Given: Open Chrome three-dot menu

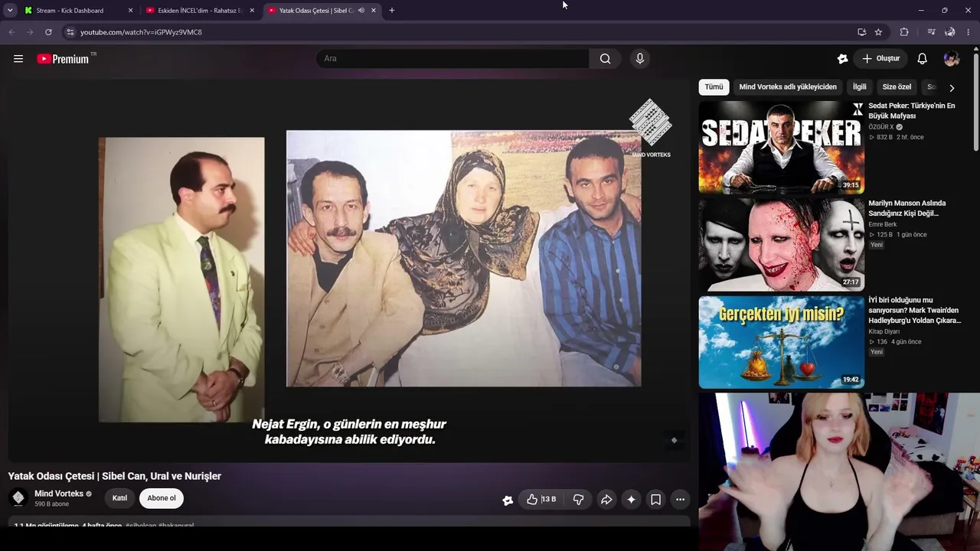Looking at the screenshot, I should point(969,32).
